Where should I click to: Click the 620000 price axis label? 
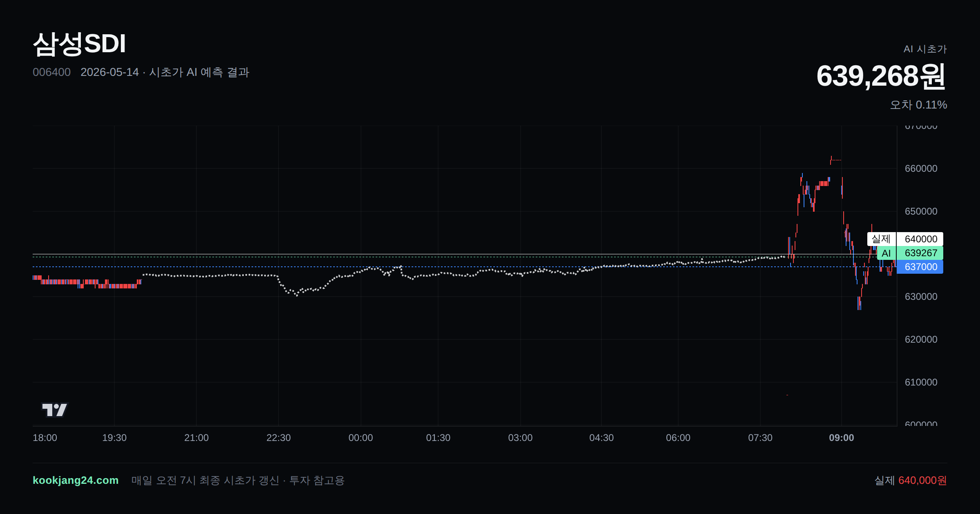pos(921,339)
